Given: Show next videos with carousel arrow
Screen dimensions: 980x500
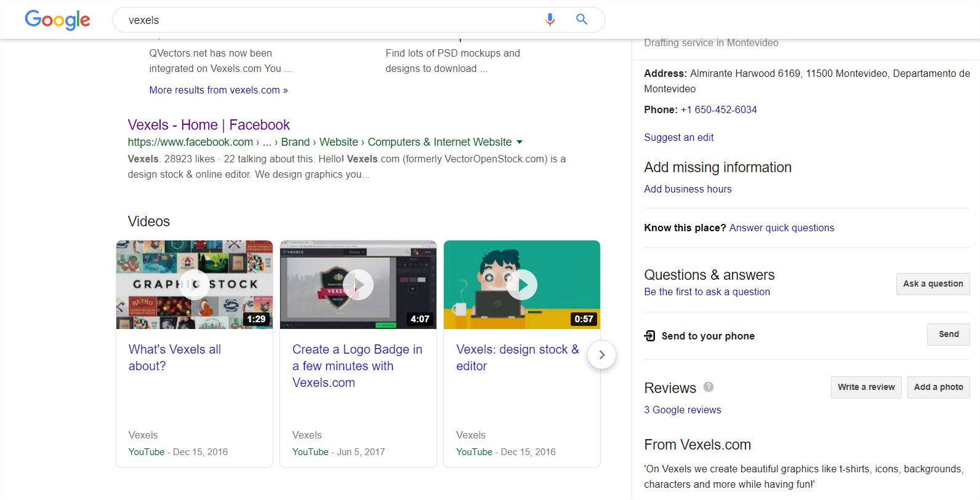Looking at the screenshot, I should [x=601, y=355].
